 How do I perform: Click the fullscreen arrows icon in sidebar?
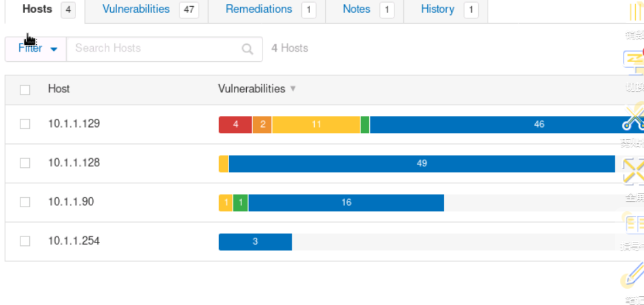(x=634, y=170)
